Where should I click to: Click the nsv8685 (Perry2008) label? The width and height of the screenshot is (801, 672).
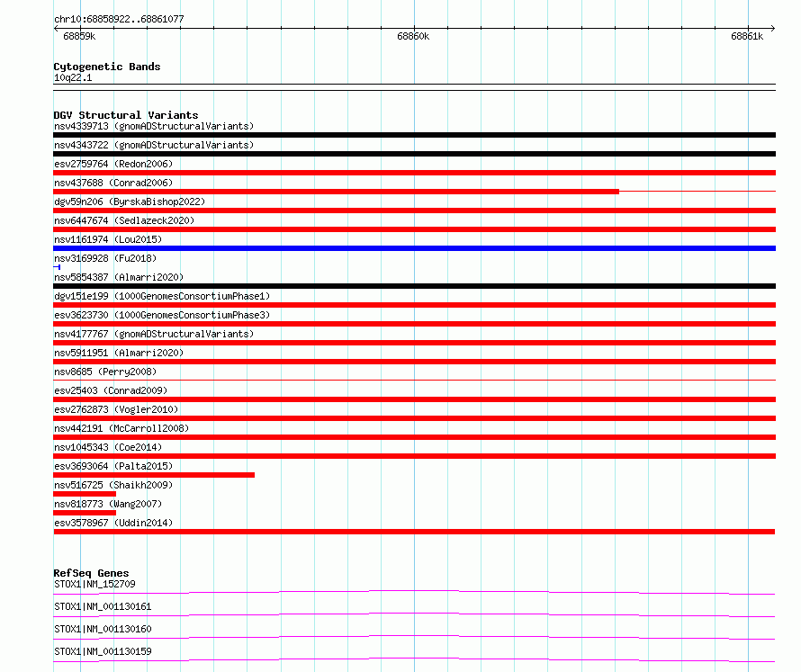pos(105,372)
